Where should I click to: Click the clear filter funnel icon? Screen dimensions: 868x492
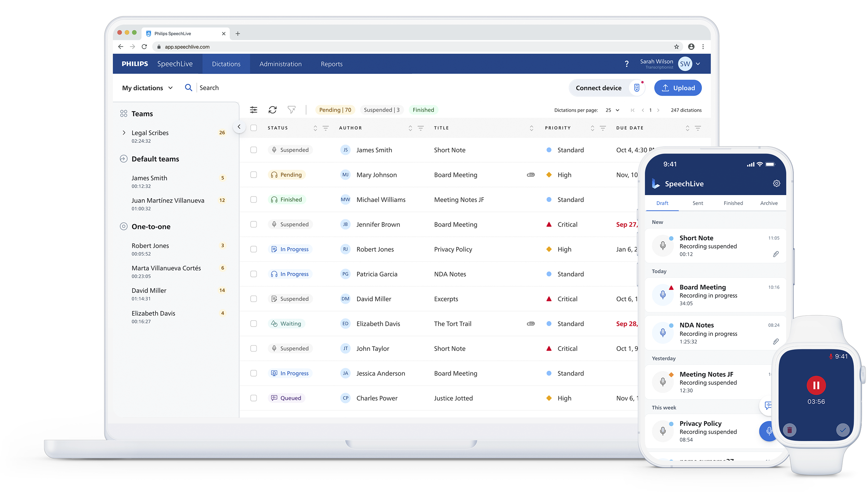[x=291, y=110]
